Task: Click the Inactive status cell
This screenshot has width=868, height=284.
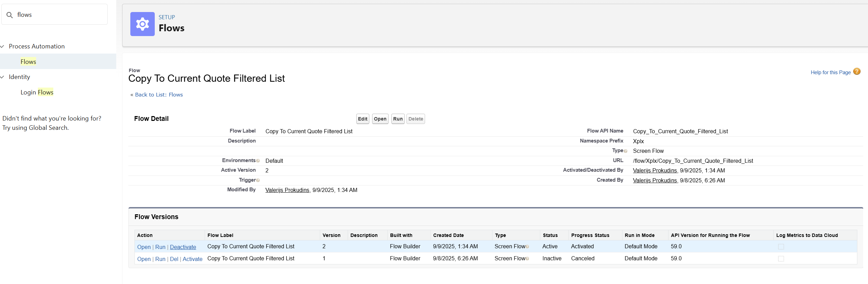Action: point(552,259)
